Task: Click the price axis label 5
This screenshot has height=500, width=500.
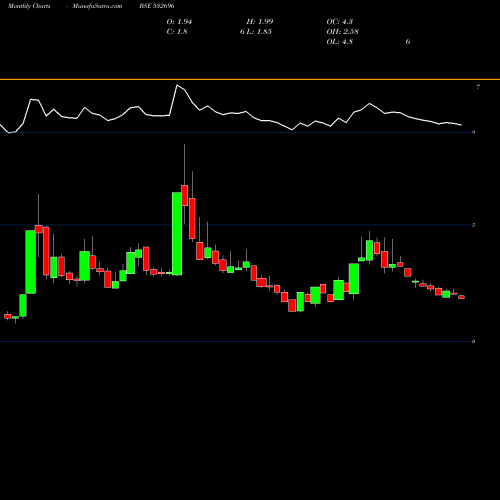Action: tap(474, 225)
